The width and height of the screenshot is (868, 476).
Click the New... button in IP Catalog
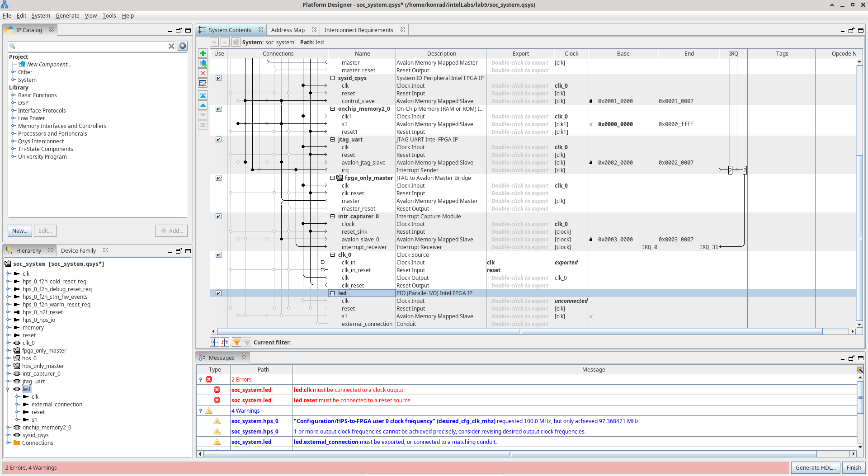point(20,231)
